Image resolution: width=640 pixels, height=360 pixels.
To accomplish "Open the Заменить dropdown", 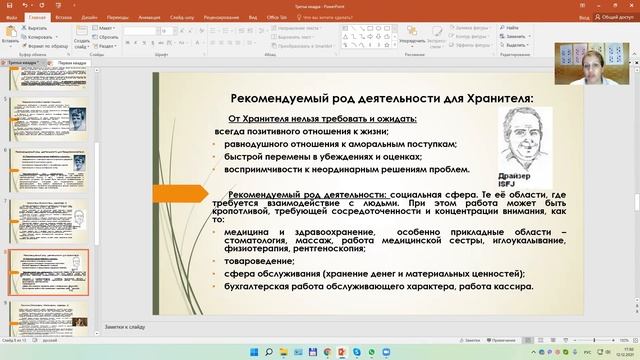I will pos(515,36).
